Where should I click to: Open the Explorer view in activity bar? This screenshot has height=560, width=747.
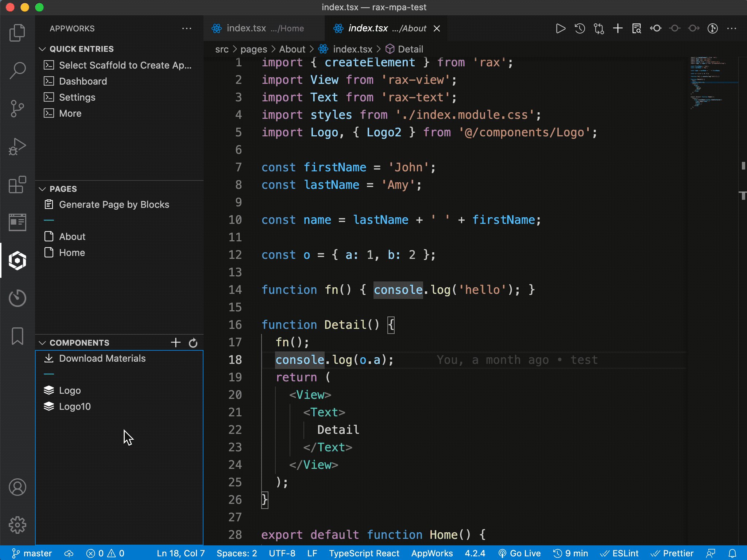pyautogui.click(x=17, y=33)
